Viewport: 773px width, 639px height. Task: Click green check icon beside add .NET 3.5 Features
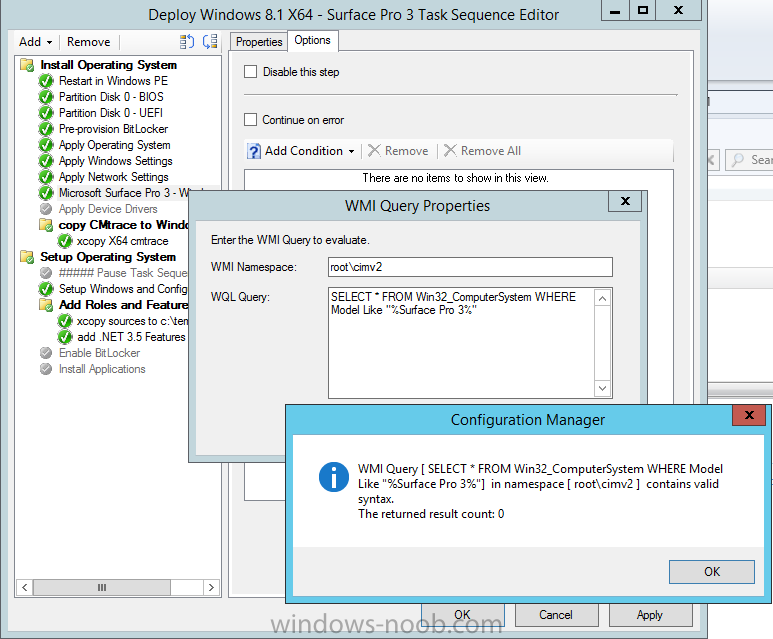tap(65, 337)
